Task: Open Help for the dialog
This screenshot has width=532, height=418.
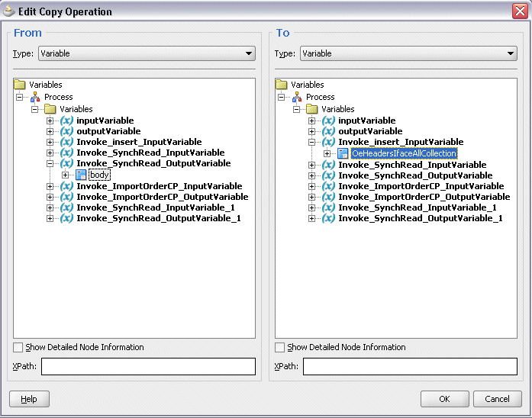Action: [x=29, y=399]
